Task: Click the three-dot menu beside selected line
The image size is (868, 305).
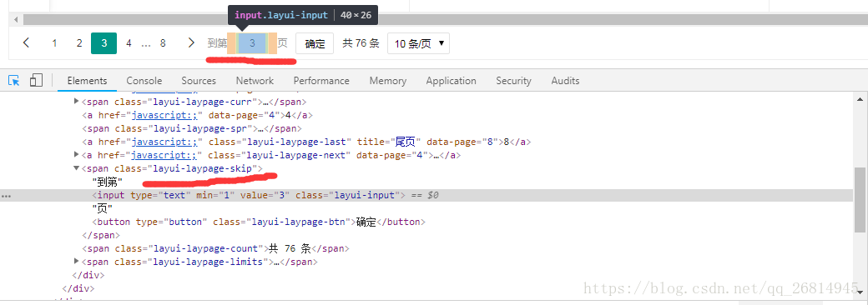Action: 5,196
